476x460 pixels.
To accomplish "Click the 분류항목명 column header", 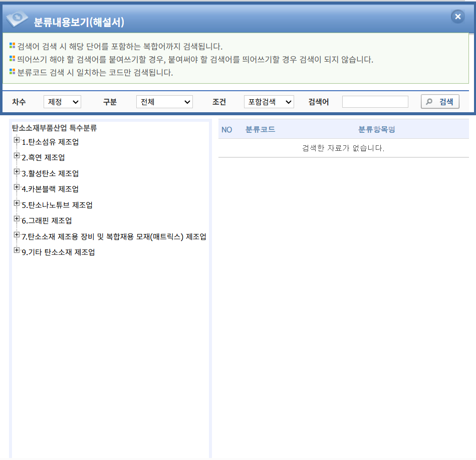I will 377,129.
